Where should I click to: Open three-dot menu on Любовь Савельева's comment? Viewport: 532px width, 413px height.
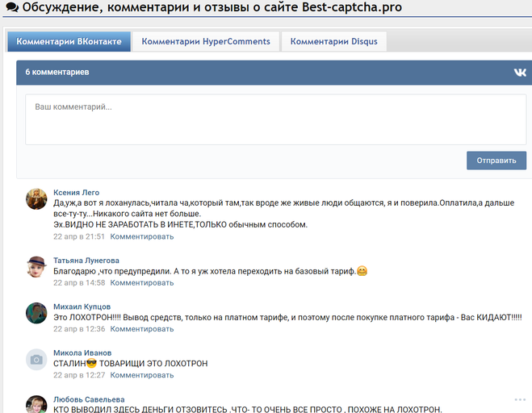pos(519,399)
